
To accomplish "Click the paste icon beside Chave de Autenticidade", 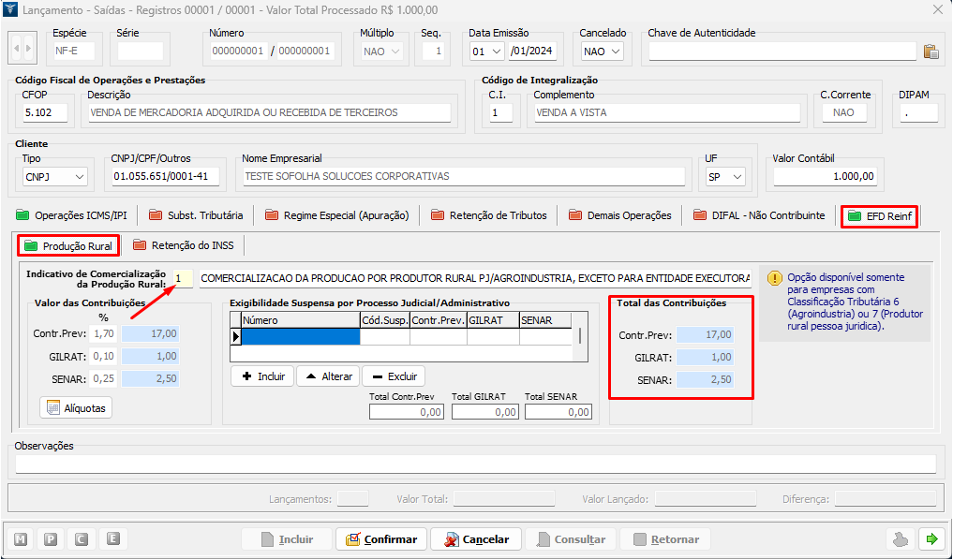I will pyautogui.click(x=931, y=52).
